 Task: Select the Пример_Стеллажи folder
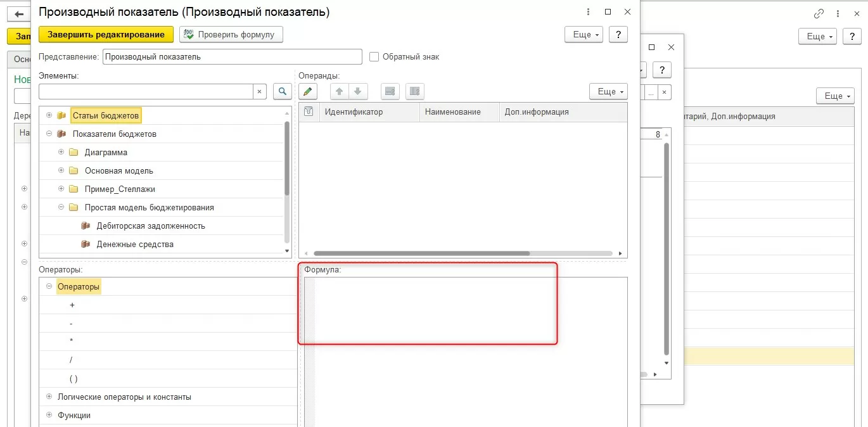pyautogui.click(x=120, y=189)
